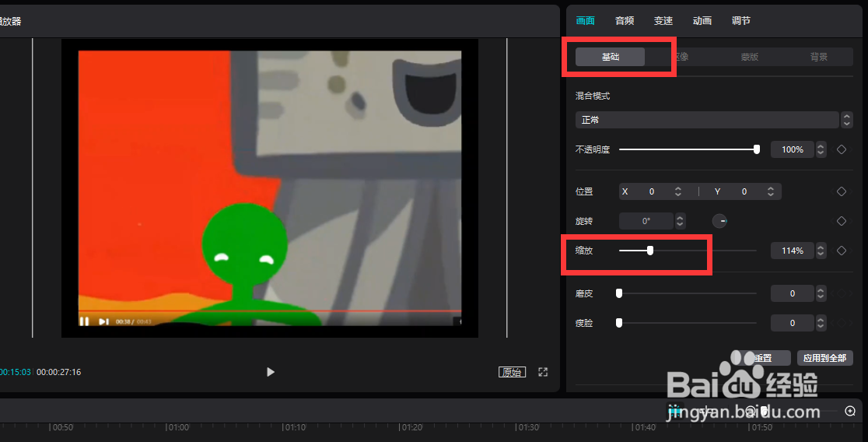Click the position X value field
The image size is (868, 442).
652,191
